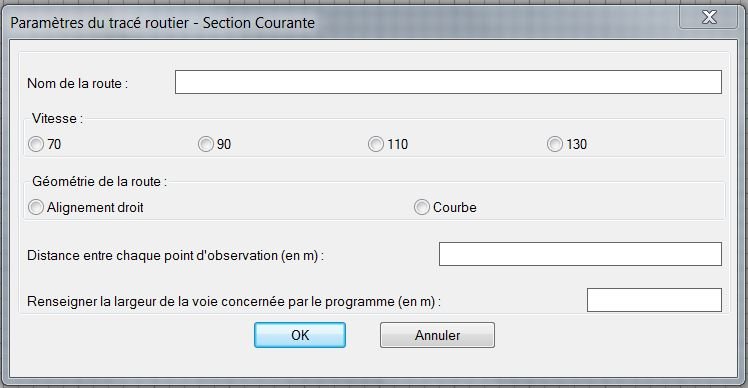
Task: Click the 'Distance entre chaque point d'observation' label
Action: click(175, 255)
